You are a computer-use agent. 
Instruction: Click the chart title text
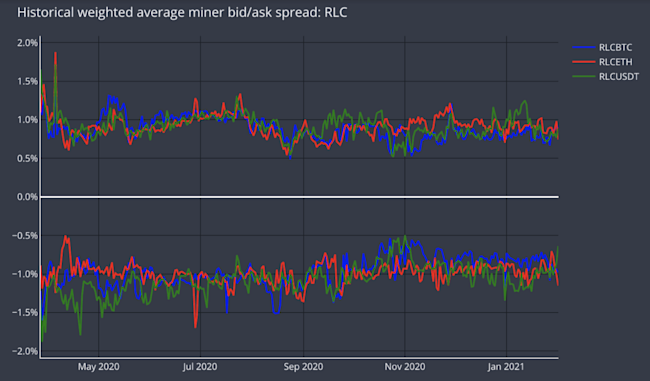182,12
